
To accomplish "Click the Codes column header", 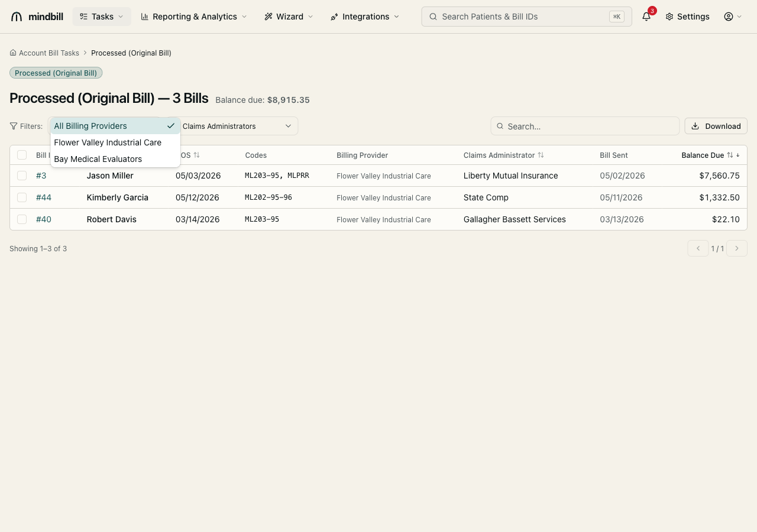I will click(x=256, y=155).
